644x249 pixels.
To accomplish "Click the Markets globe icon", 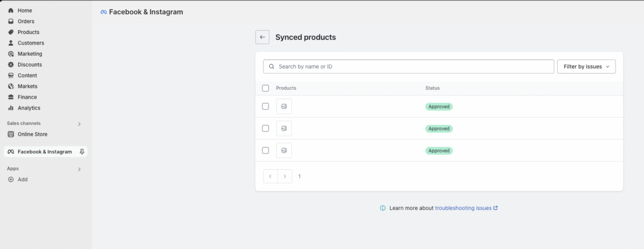I will pos(11,86).
